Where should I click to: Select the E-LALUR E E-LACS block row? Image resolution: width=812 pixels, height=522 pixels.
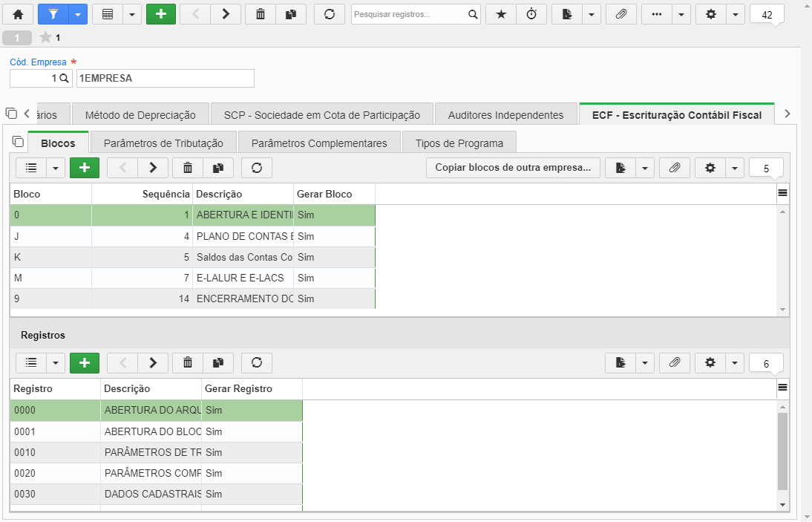pos(193,278)
